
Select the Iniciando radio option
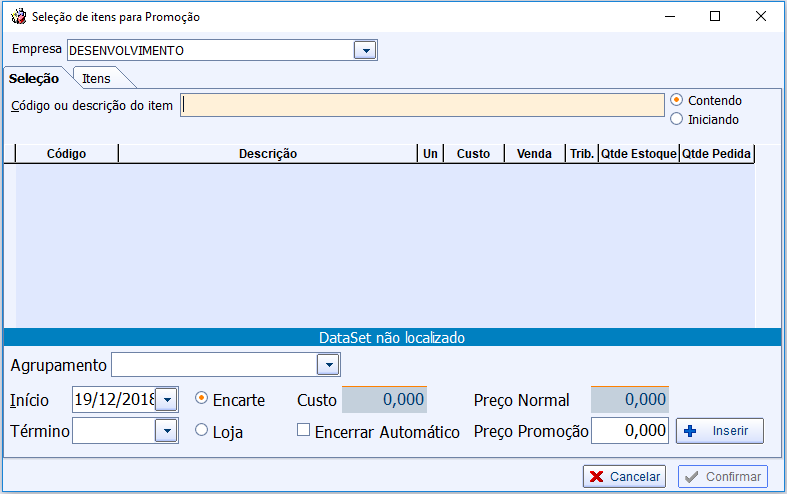(x=677, y=119)
